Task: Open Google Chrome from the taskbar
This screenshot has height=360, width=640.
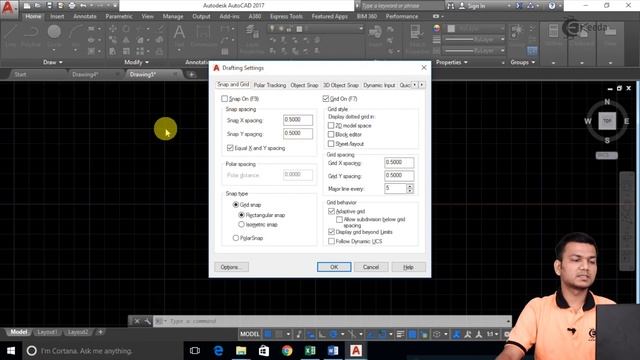Action: [287, 351]
